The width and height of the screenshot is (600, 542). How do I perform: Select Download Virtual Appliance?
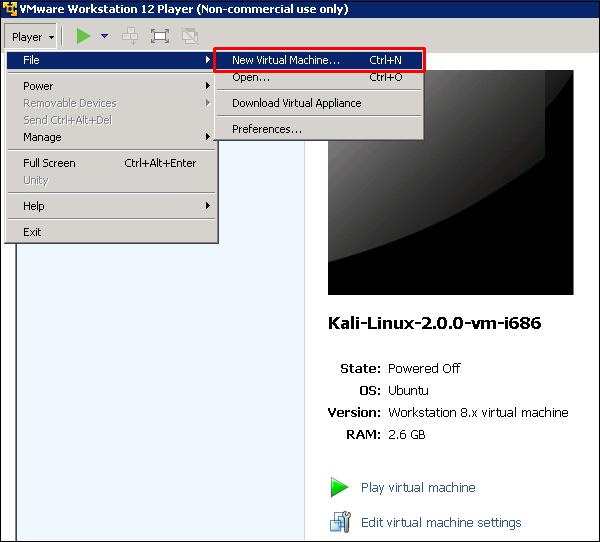pyautogui.click(x=319, y=103)
